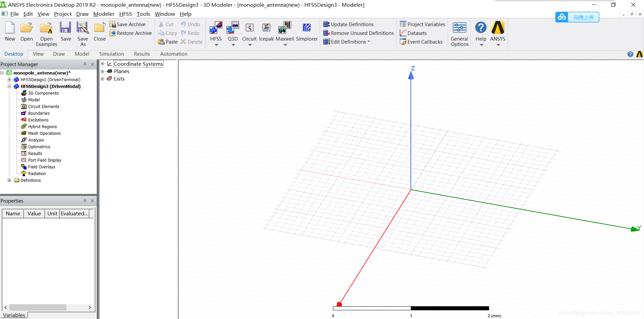Image resolution: width=644 pixels, height=319 pixels.
Task: Expand HFSSDesign1 (DrivenTerminal) in project tree
Action: 9,80
